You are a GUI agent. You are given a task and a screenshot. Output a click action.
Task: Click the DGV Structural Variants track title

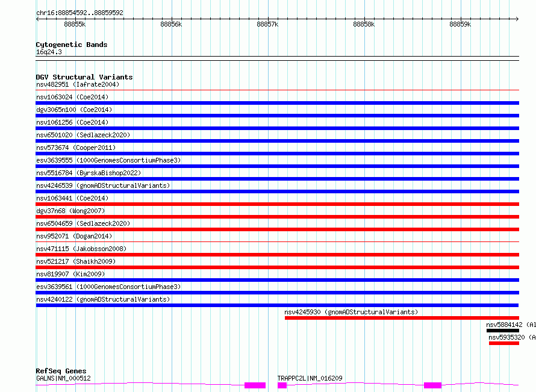pos(84,77)
